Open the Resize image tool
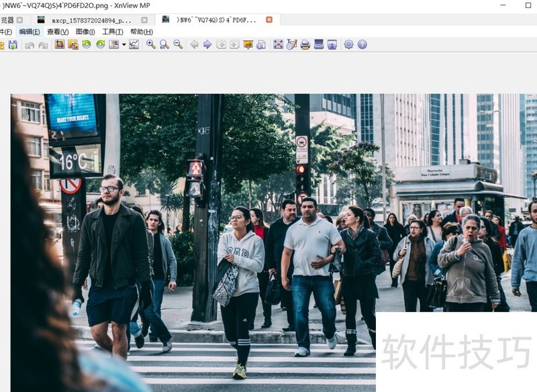 tap(73, 44)
